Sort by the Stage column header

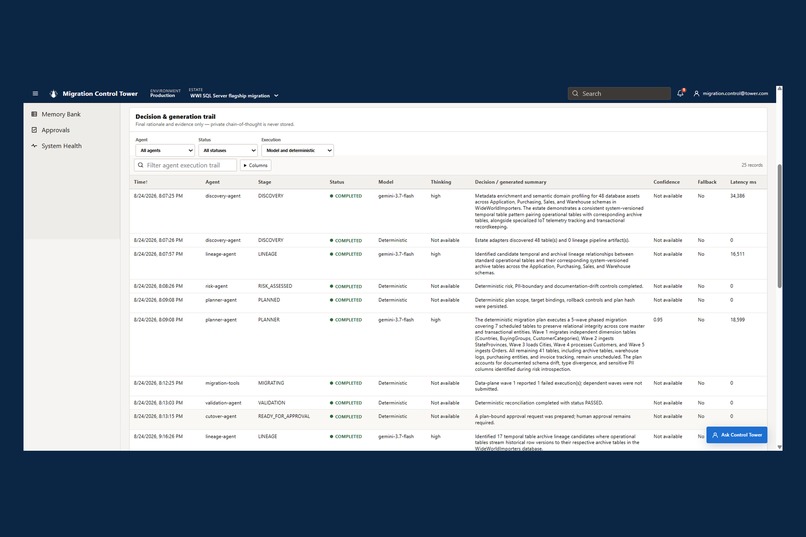(x=265, y=182)
